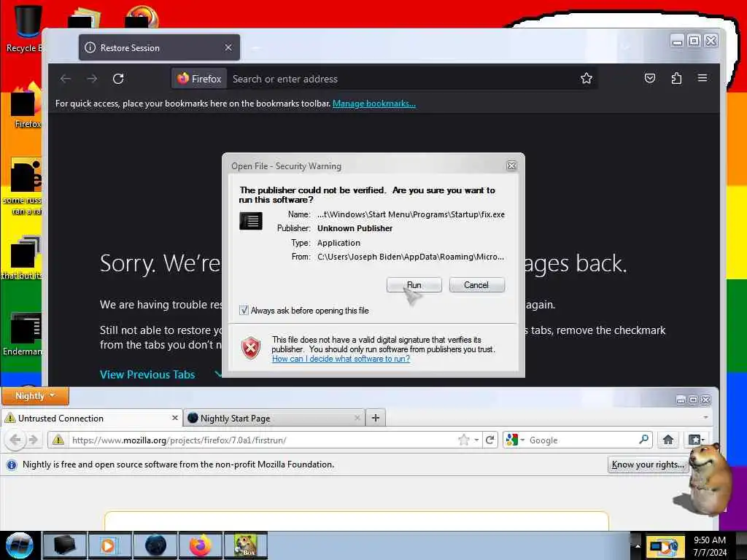This screenshot has width=747, height=560.
Task: Go back using Firefox back arrow
Action: 66,79
